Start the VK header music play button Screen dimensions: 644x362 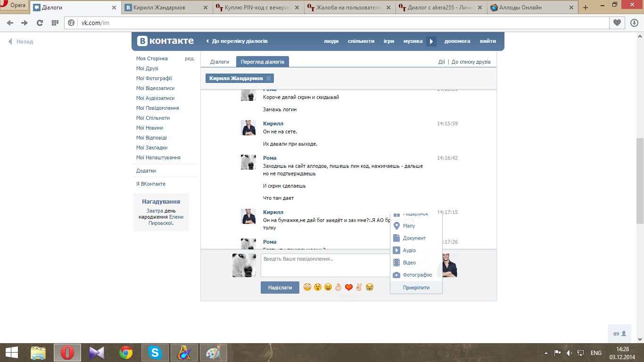(431, 41)
